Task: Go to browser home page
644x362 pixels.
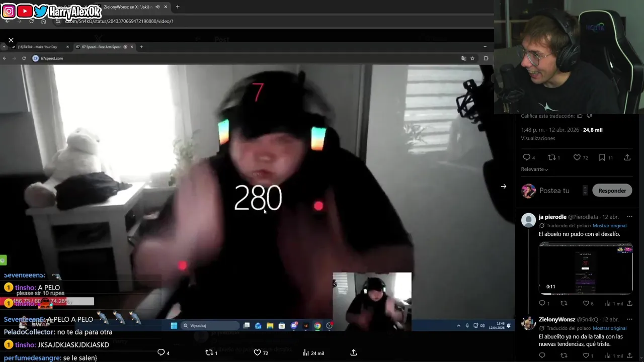Action: [x=43, y=21]
